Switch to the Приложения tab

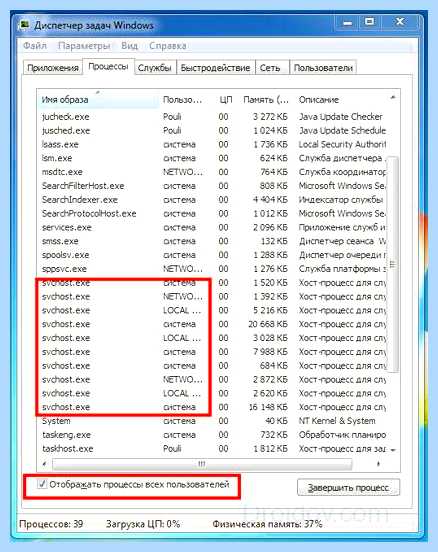pyautogui.click(x=53, y=68)
